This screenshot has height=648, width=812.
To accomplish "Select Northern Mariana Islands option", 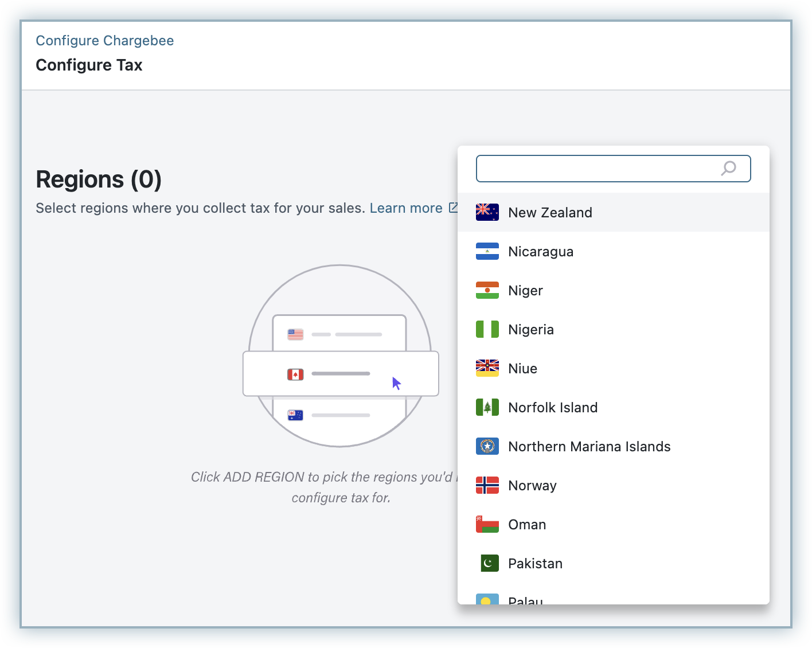I will click(x=589, y=447).
